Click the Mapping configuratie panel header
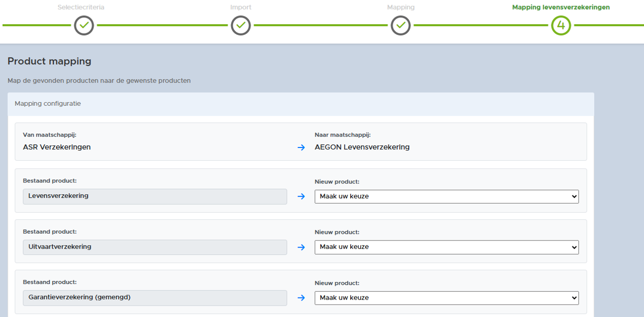Image resolution: width=644 pixels, height=317 pixels. [x=300, y=104]
